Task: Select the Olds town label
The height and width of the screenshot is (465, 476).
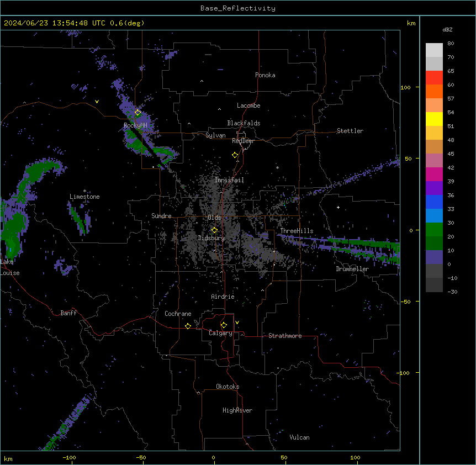Action: [214, 218]
